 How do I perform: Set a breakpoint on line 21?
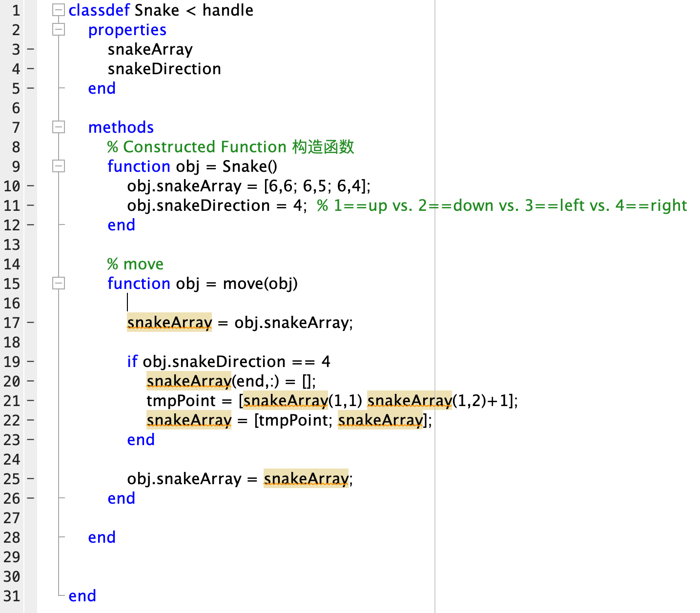click(x=30, y=401)
